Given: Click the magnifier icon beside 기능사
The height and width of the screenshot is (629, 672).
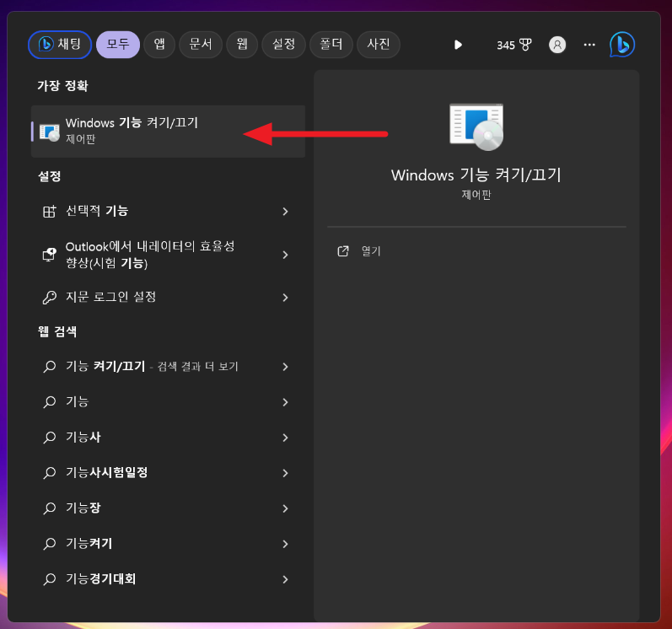Looking at the screenshot, I should click(49, 438).
